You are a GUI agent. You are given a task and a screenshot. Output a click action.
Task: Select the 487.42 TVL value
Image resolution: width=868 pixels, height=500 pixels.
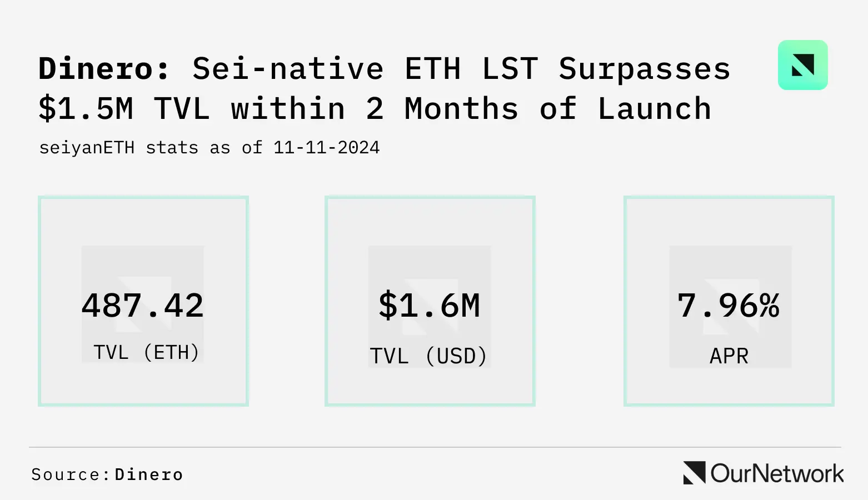click(143, 306)
